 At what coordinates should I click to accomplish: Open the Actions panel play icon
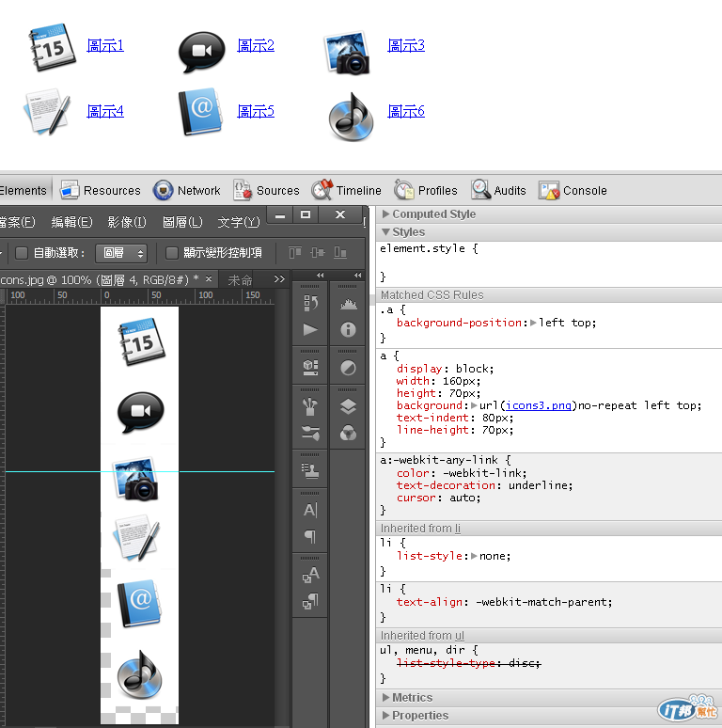coord(310,329)
